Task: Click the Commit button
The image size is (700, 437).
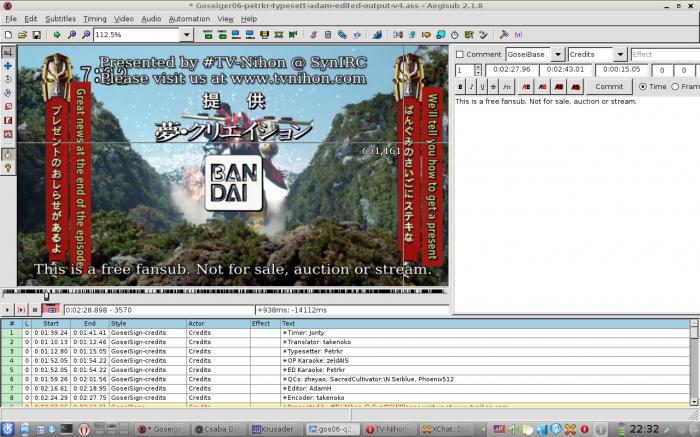Action: [609, 87]
